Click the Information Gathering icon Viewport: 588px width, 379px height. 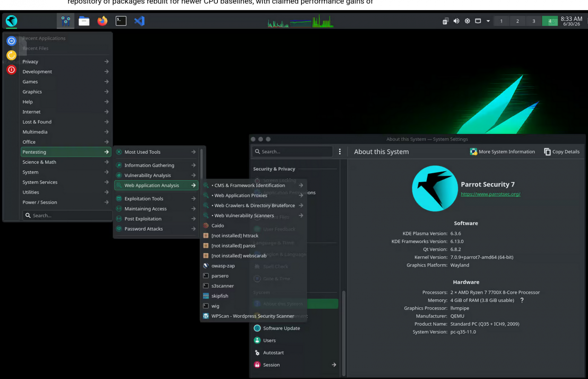(119, 165)
